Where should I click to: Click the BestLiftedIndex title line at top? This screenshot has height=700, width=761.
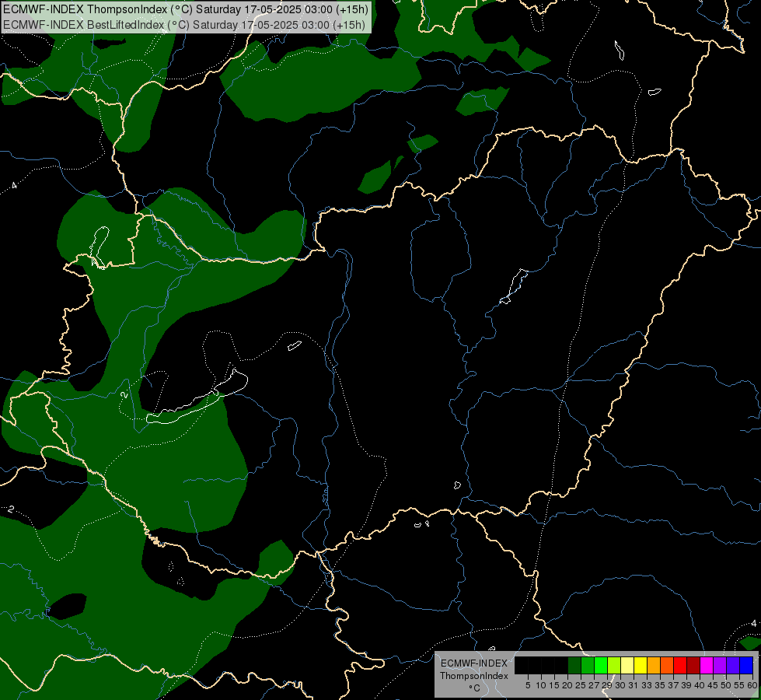click(x=184, y=24)
